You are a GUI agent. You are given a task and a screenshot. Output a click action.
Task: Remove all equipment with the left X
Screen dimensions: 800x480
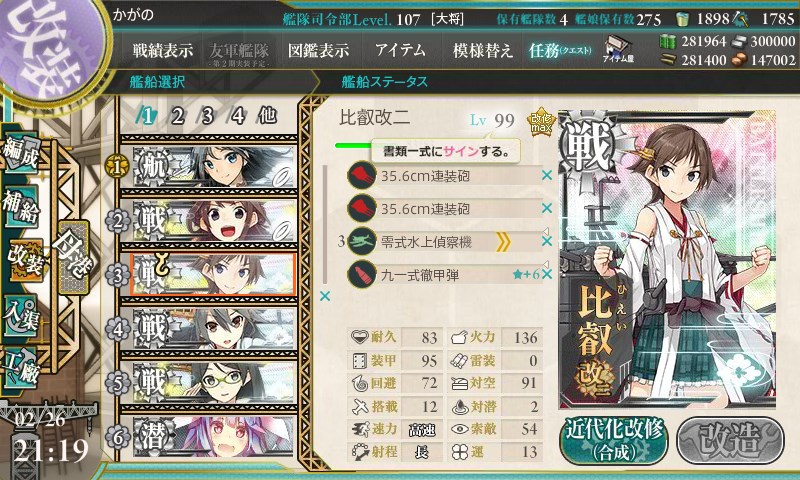324,296
